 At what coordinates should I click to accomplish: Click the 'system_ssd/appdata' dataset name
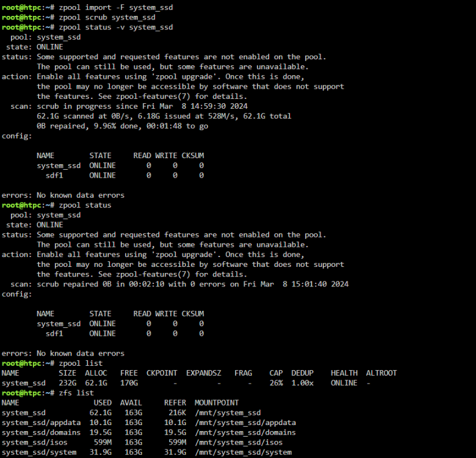[41, 423]
